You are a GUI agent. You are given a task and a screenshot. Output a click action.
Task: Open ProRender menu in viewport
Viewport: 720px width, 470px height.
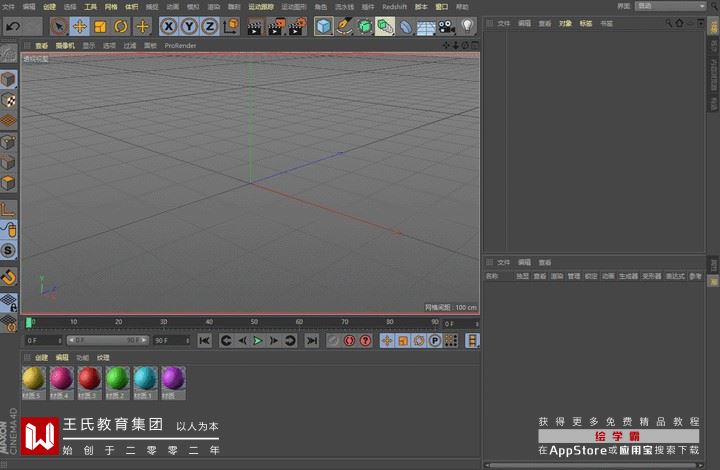click(x=180, y=45)
